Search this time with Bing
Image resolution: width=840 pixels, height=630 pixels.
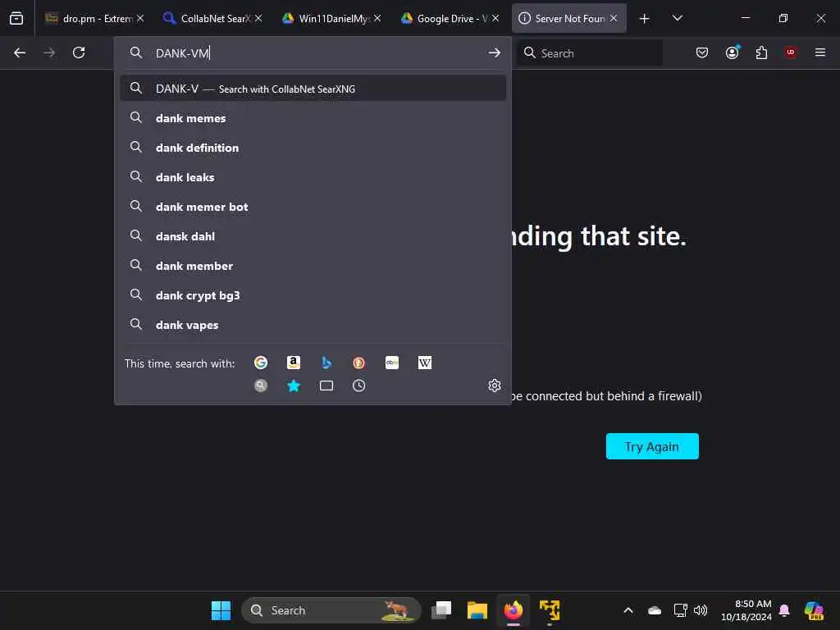(x=326, y=363)
